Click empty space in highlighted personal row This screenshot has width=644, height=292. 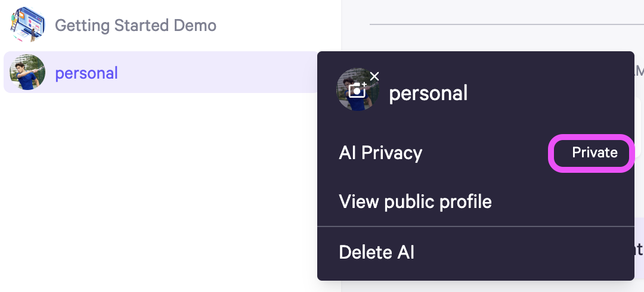click(218, 72)
